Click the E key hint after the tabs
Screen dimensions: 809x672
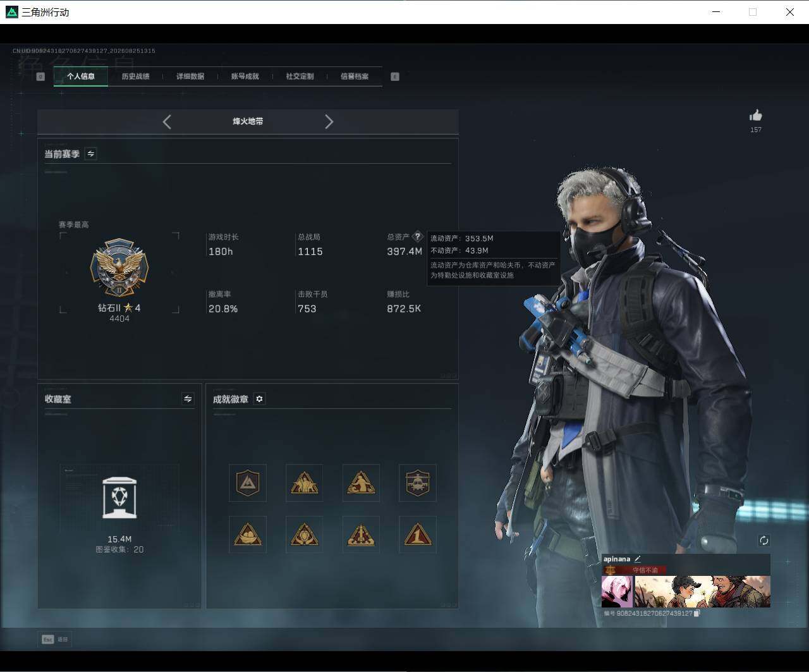tap(395, 76)
